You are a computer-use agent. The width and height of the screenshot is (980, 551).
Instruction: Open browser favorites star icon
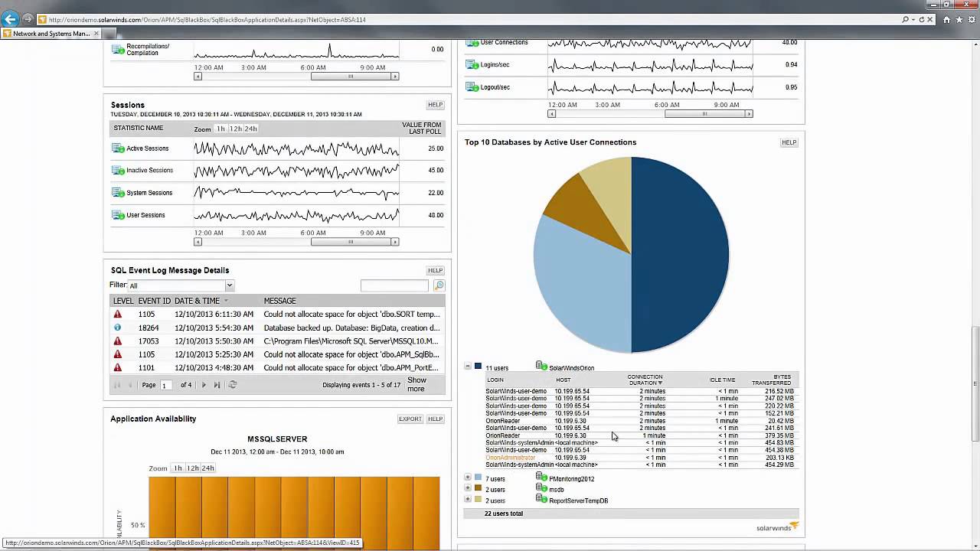click(x=959, y=20)
